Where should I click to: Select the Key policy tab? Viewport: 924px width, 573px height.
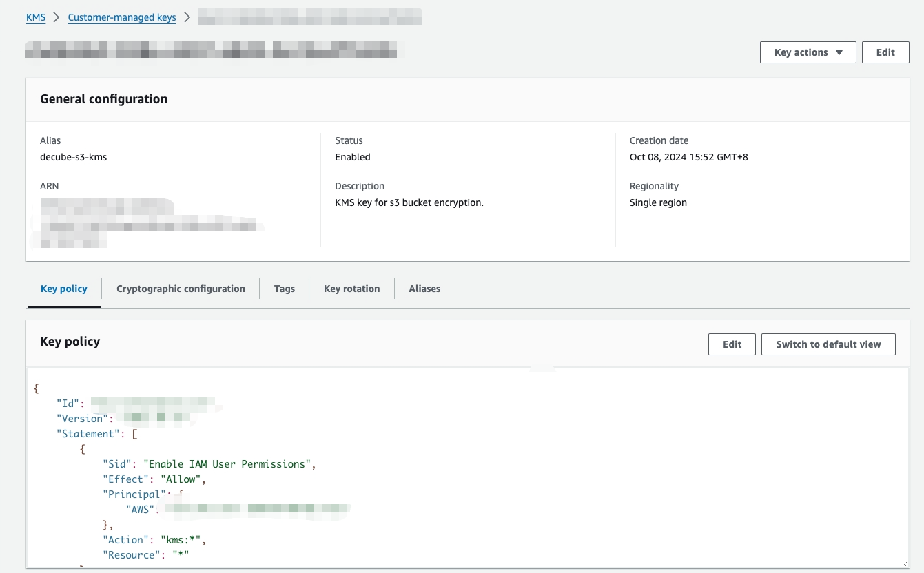tap(64, 289)
